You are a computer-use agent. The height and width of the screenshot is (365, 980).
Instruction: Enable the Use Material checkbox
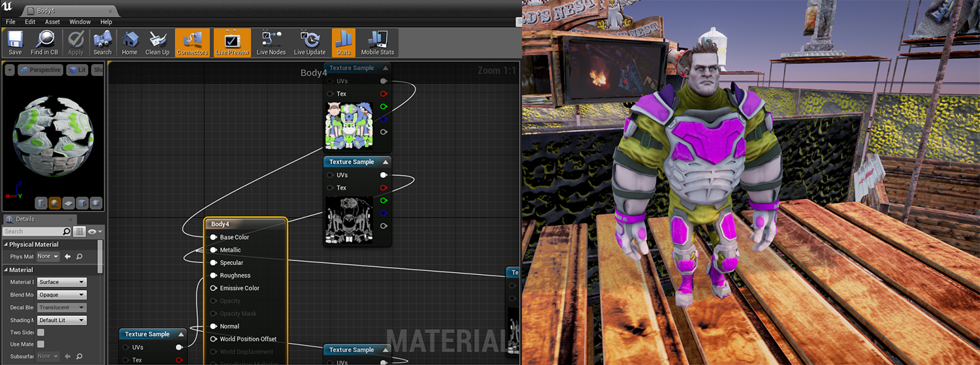(x=41, y=344)
